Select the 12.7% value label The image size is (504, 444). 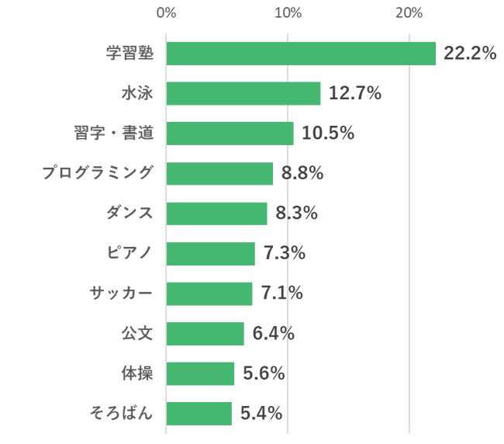click(355, 94)
